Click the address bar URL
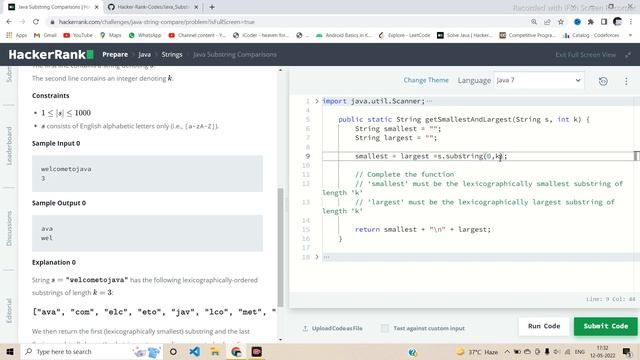 pyautogui.click(x=157, y=22)
